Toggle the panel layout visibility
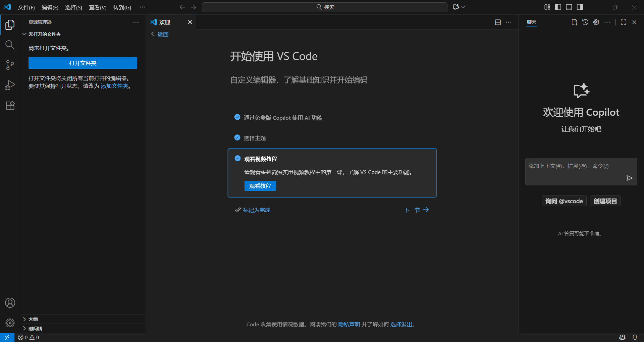 [569, 7]
